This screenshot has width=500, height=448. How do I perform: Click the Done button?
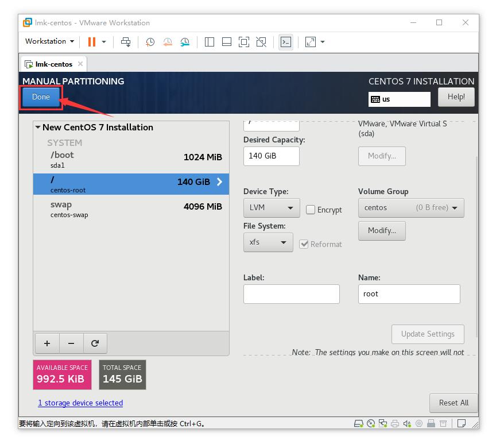(x=41, y=96)
